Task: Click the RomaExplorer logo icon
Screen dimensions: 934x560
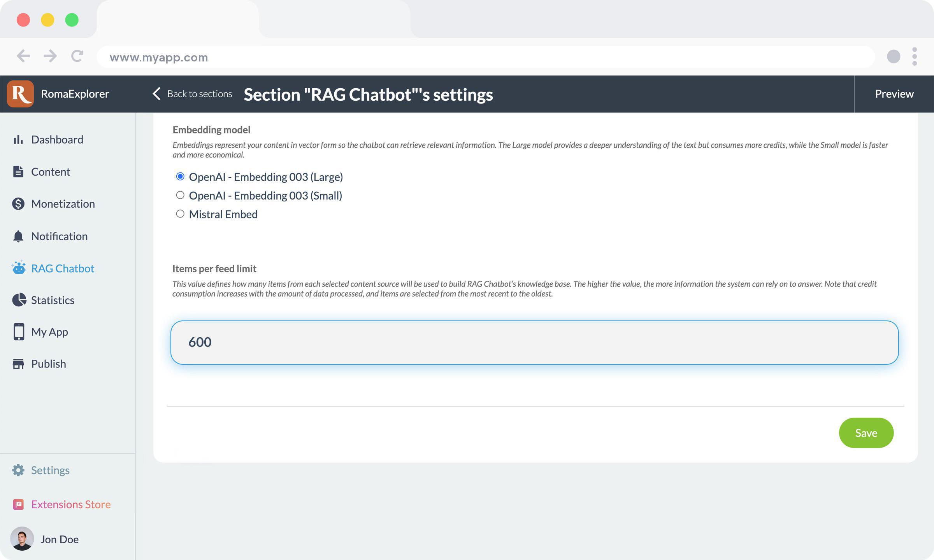Action: click(x=20, y=94)
